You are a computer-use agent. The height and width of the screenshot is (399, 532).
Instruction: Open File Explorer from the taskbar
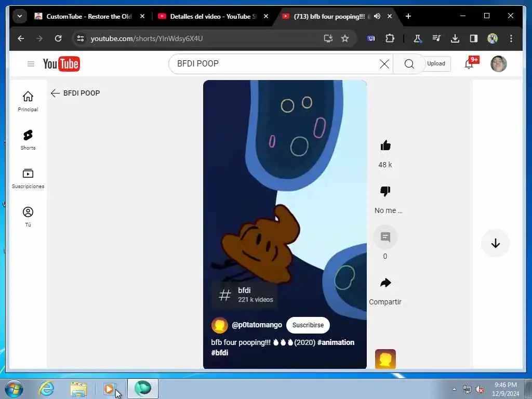pyautogui.click(x=79, y=389)
